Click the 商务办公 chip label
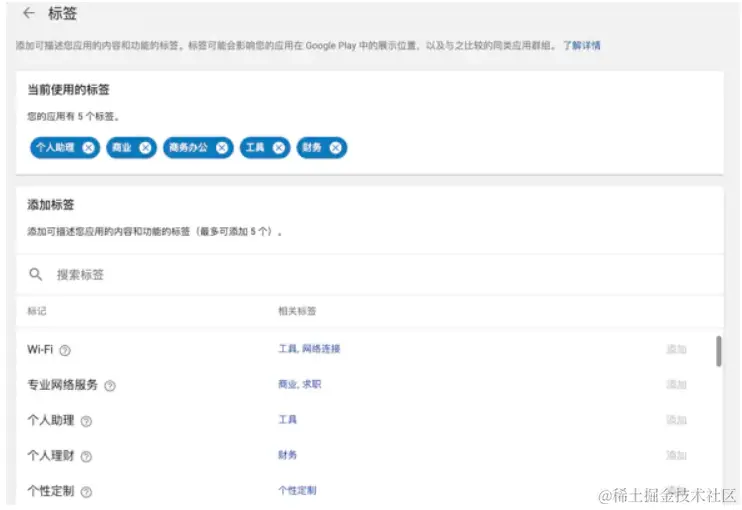The width and height of the screenshot is (742, 510). click(x=188, y=148)
